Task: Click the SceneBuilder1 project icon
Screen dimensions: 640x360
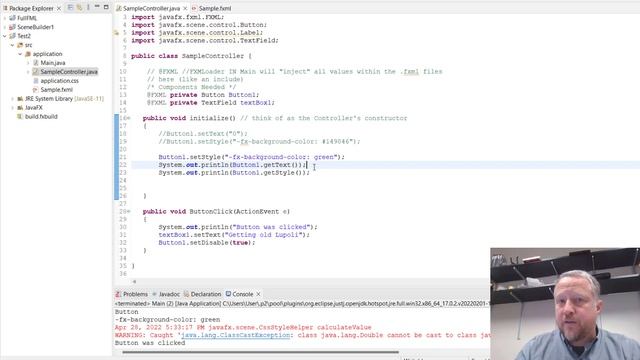Action: pos(13,27)
